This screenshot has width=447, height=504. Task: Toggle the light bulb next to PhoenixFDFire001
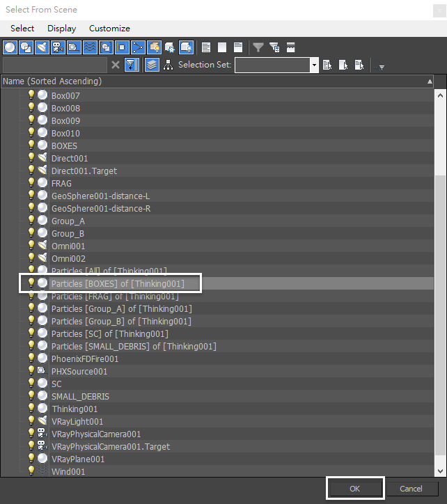[x=31, y=358]
